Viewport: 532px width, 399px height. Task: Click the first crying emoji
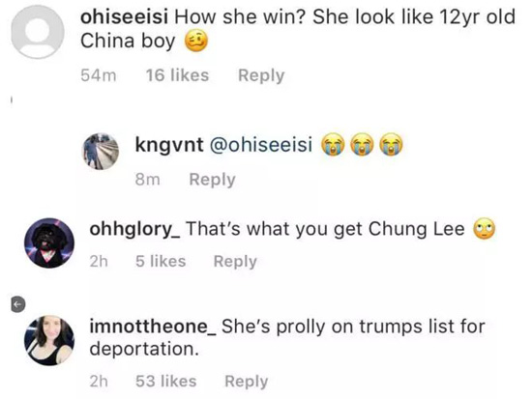(333, 144)
